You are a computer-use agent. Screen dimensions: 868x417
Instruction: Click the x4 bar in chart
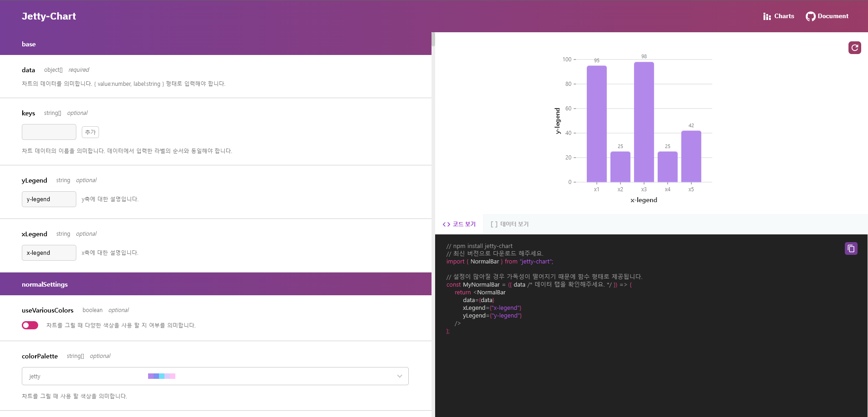tap(667, 167)
